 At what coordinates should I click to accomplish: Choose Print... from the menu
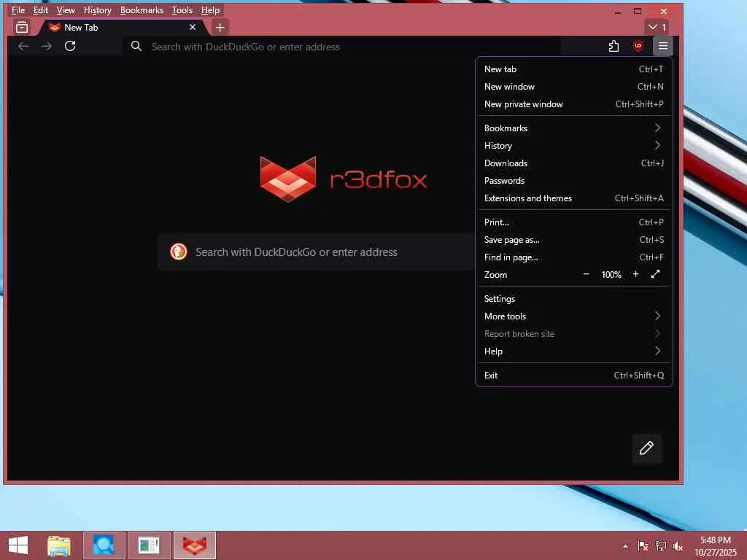point(573,222)
